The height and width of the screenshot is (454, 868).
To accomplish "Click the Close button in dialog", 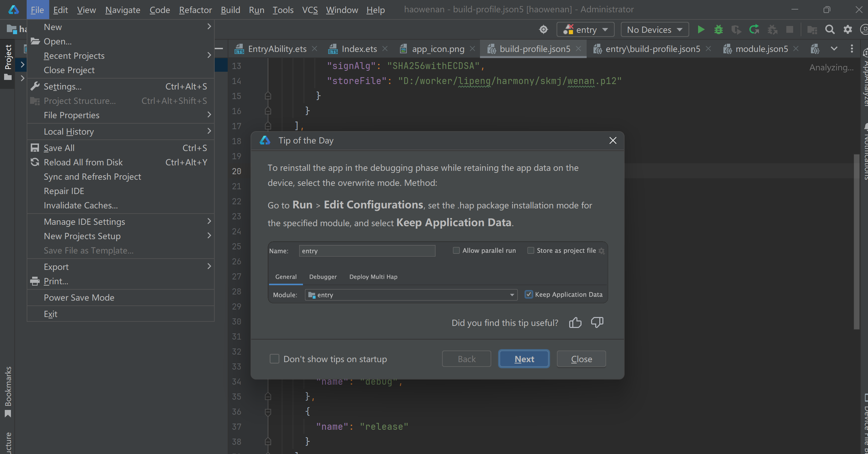I will 581,359.
